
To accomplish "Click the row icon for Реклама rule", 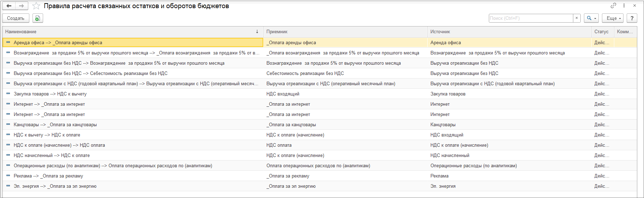I will pyautogui.click(x=8, y=176).
